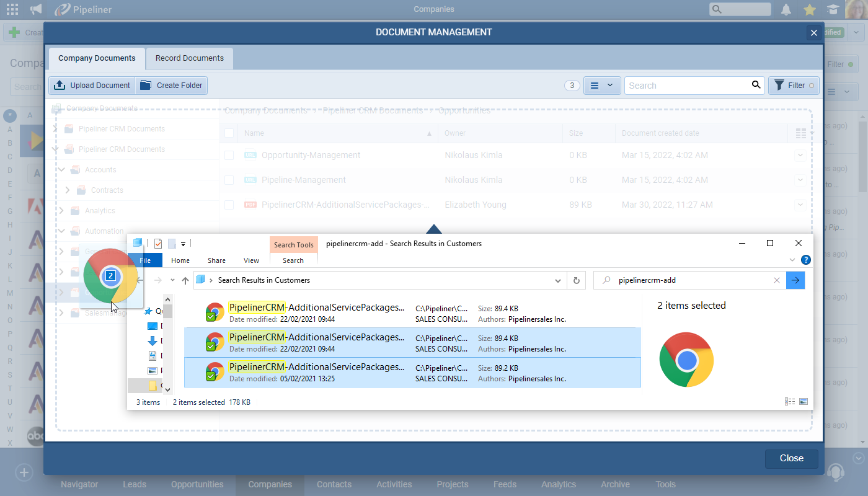Click the blue search go arrow
The width and height of the screenshot is (868, 496).
click(x=795, y=280)
